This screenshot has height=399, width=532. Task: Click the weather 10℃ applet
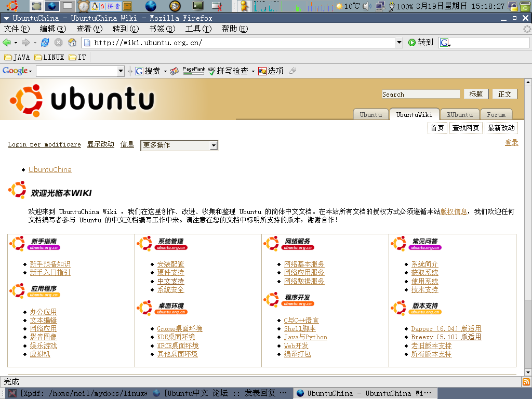tap(348, 6)
